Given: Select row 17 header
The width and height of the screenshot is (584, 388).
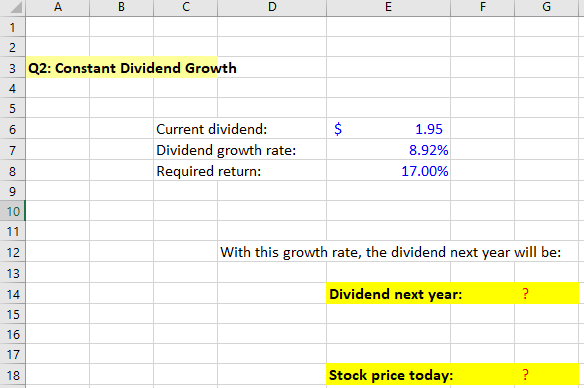Looking at the screenshot, I should click(x=13, y=354).
